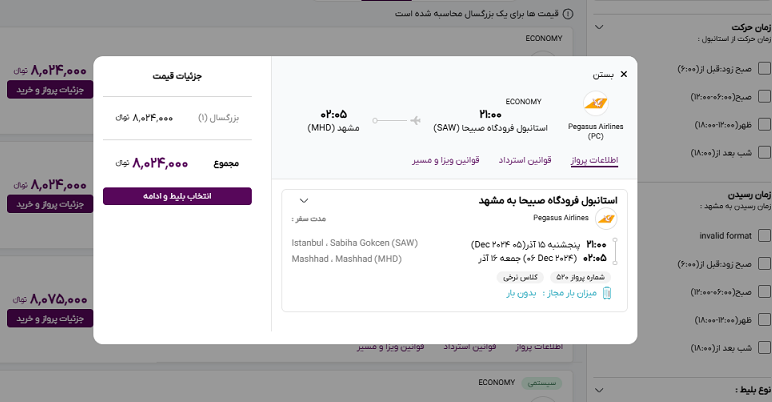
Task: Check departure ظهر ۱۲:۰۰-۱۸:۰۰ checkbox
Action: [x=764, y=124]
